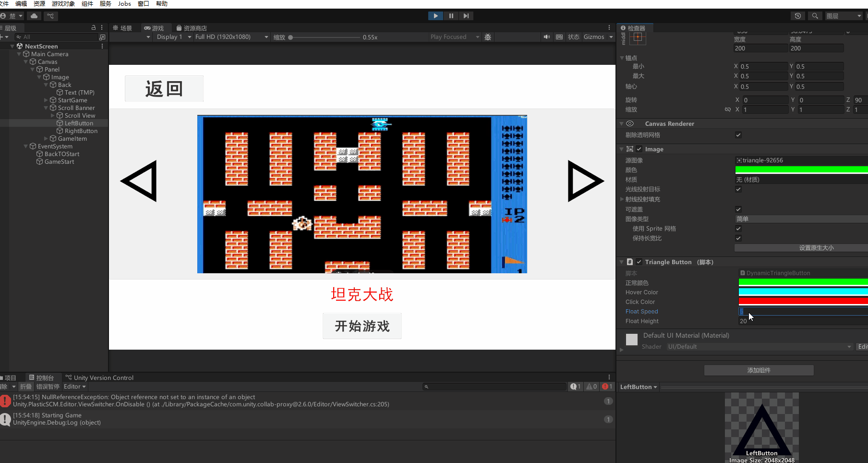
Task: Toggle the console error count filter
Action: (607, 387)
